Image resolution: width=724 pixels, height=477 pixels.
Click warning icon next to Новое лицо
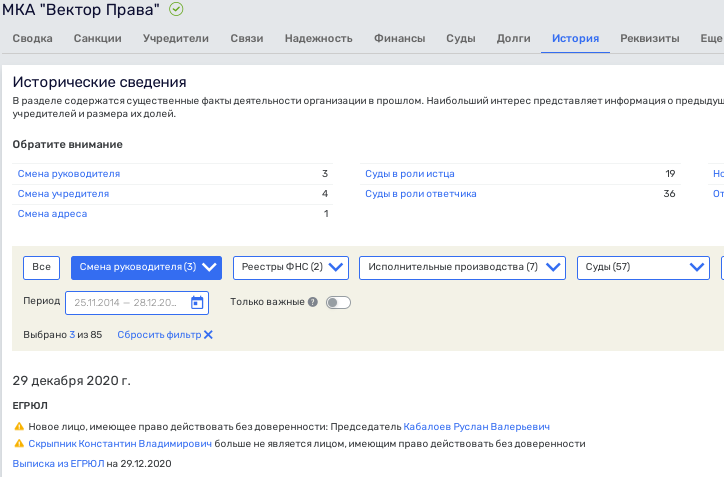click(x=19, y=426)
